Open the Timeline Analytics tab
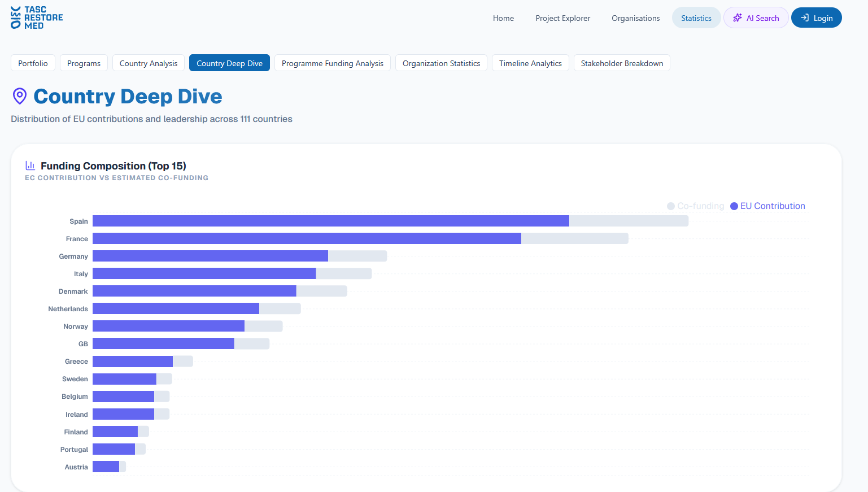The height and width of the screenshot is (492, 868). (x=530, y=63)
